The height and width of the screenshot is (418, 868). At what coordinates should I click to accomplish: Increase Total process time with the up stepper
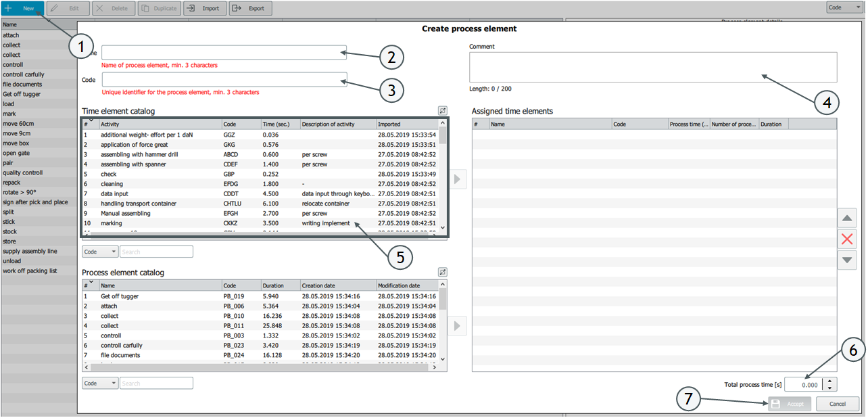click(831, 381)
